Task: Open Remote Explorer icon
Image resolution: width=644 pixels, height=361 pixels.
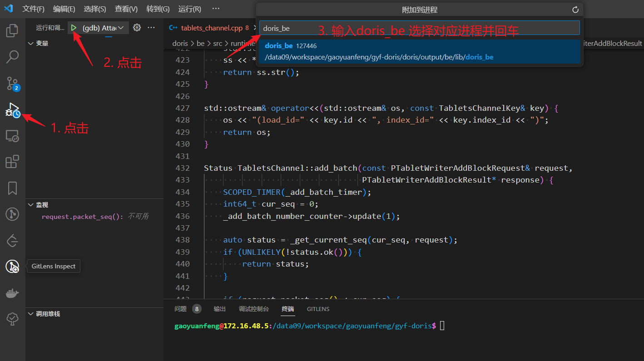Action: tap(12, 136)
